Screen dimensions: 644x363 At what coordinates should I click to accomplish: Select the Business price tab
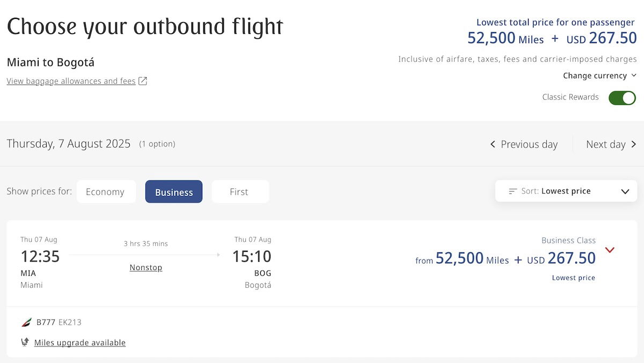[x=174, y=192]
